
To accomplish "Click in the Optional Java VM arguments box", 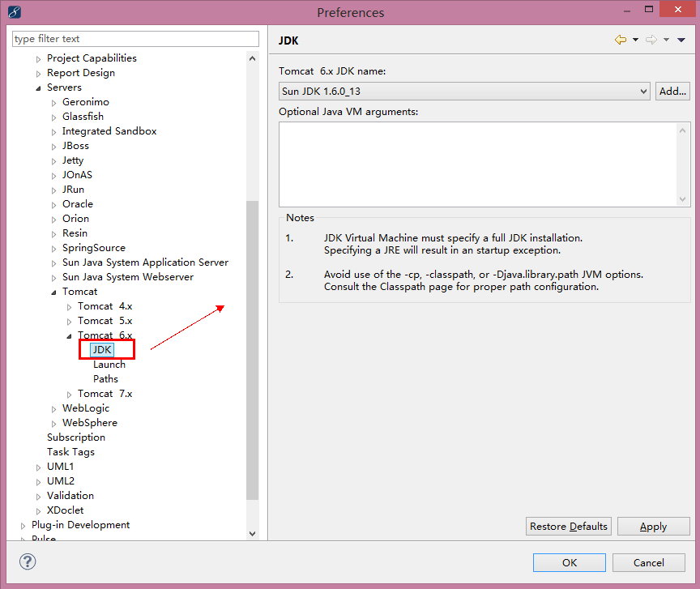I will (x=479, y=164).
